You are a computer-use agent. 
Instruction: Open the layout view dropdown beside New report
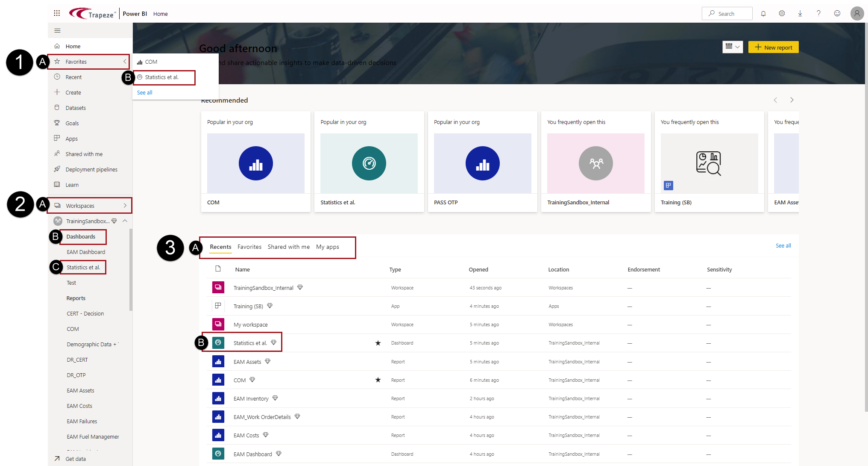(732, 47)
